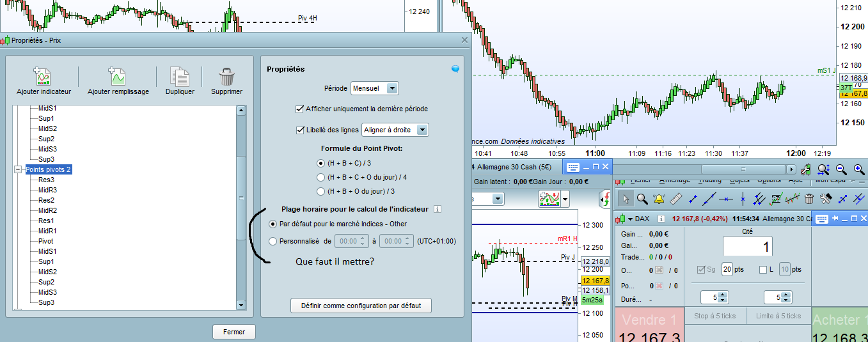The image size is (868, 342).
Task: Toggle the Sg checkbox in order panel
Action: 702,270
